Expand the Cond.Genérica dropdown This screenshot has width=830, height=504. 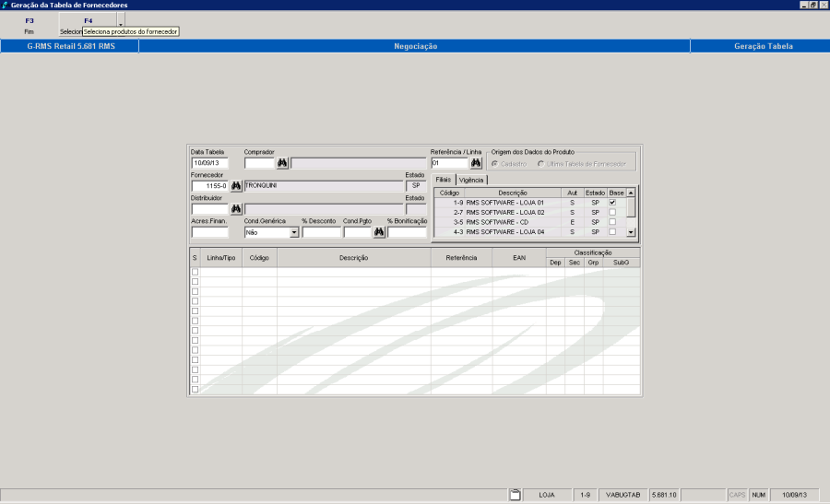pyautogui.click(x=294, y=233)
